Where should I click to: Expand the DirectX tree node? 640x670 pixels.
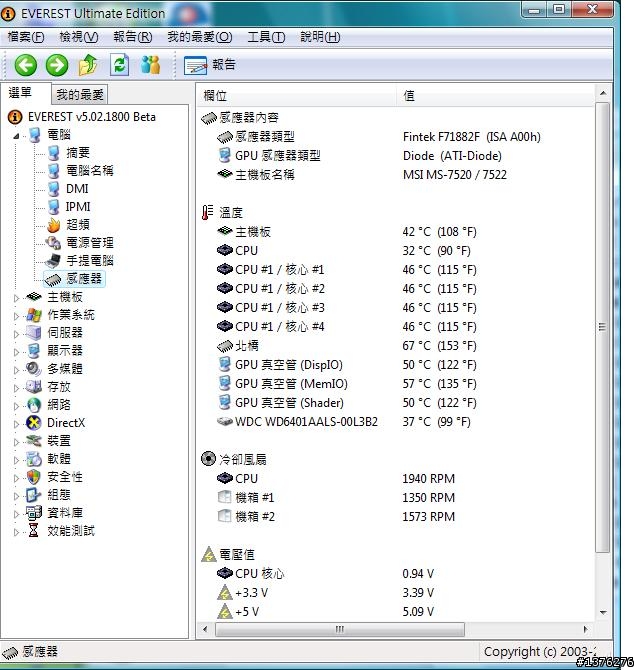coord(16,424)
